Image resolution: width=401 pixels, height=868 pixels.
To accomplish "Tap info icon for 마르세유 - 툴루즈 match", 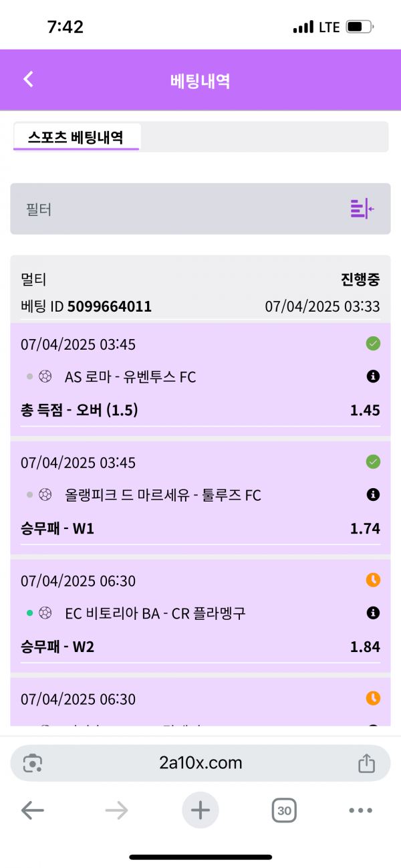I will coord(374,495).
